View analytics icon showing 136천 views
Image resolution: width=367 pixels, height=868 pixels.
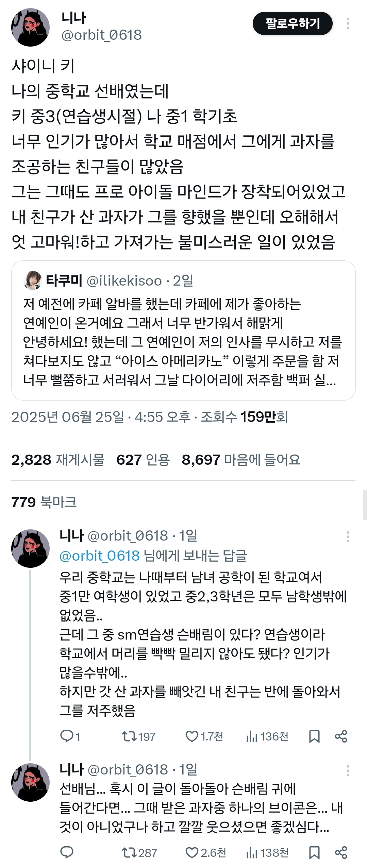pyautogui.click(x=267, y=736)
